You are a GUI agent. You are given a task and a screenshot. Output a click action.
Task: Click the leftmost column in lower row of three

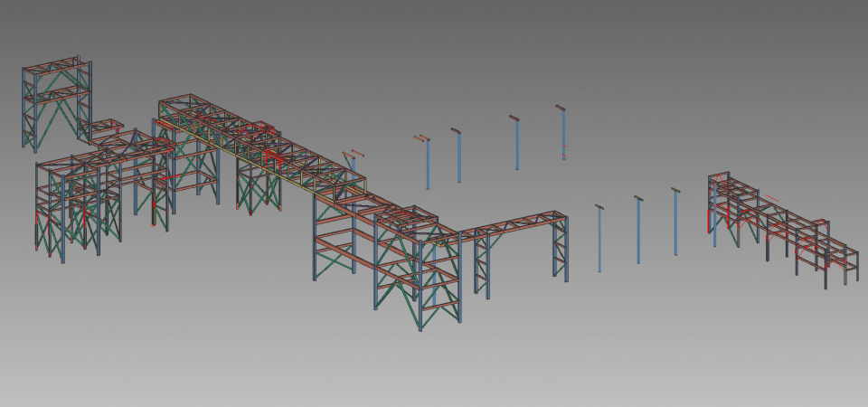pos(599,240)
